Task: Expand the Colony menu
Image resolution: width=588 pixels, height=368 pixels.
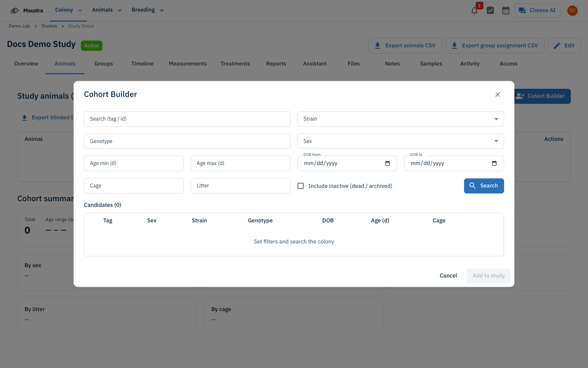Action: coord(68,10)
